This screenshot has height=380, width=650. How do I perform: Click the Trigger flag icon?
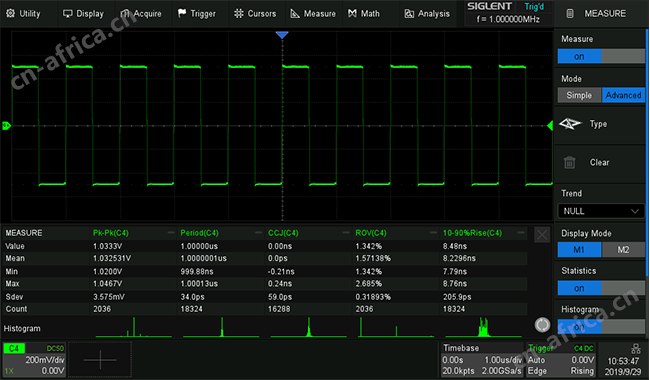[x=182, y=13]
